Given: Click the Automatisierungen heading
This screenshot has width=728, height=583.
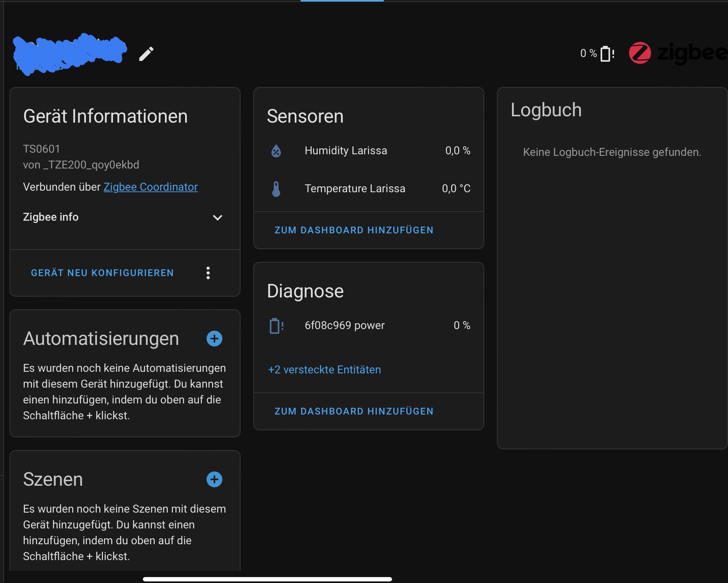Looking at the screenshot, I should pos(101,339).
